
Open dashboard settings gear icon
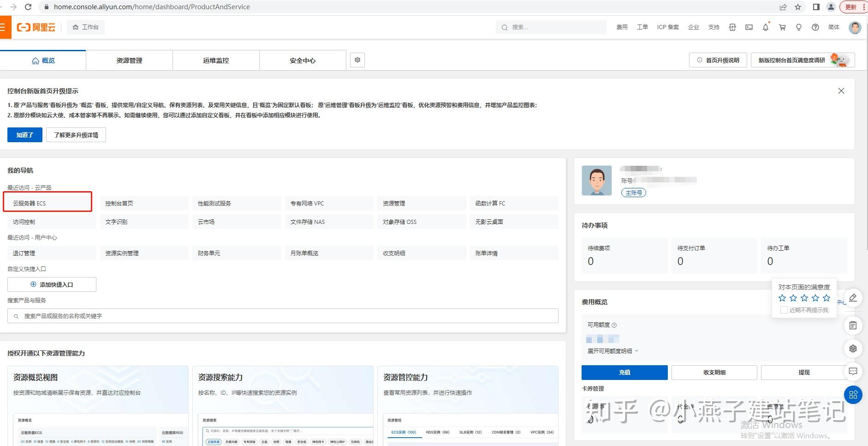(x=357, y=60)
